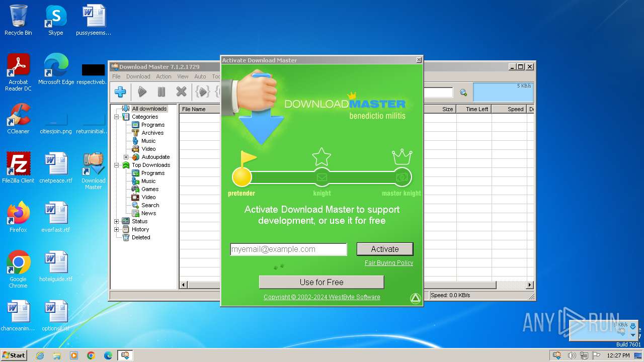Click the blue plus Add download icon
The image size is (644, 362).
pos(120,92)
